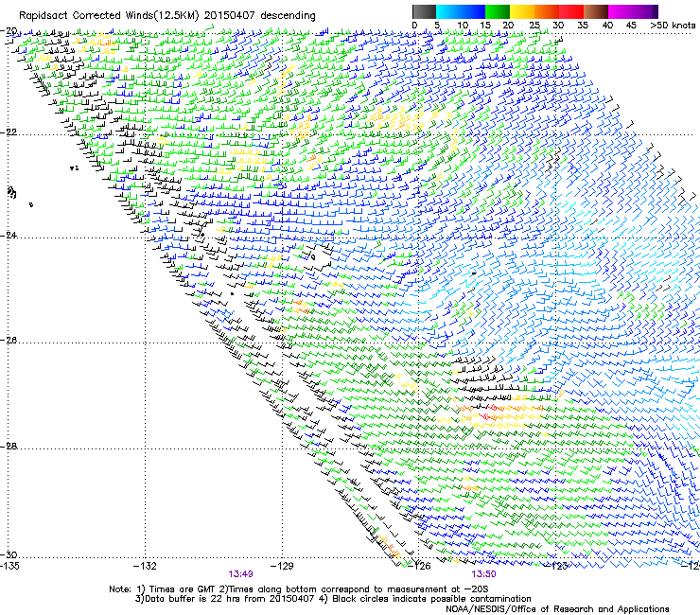The height and width of the screenshot is (615, 700).
Task: Click the magenta 40-45 knots legend color
Action: 621,11
